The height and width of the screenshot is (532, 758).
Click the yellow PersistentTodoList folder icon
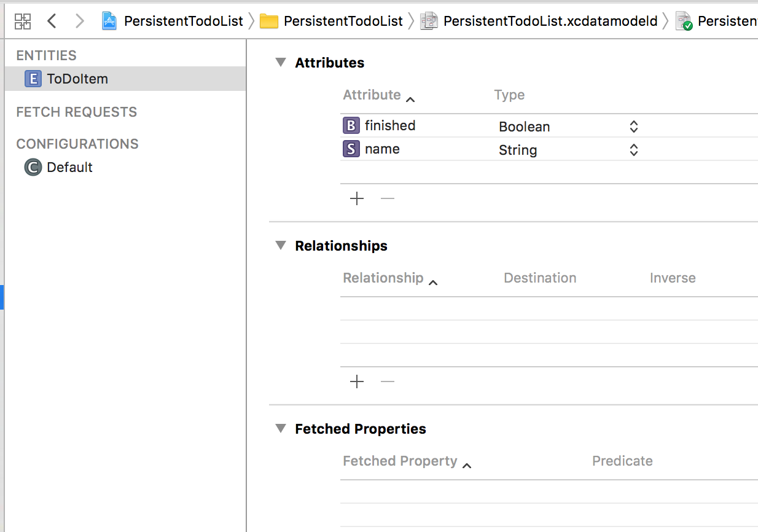pos(268,22)
